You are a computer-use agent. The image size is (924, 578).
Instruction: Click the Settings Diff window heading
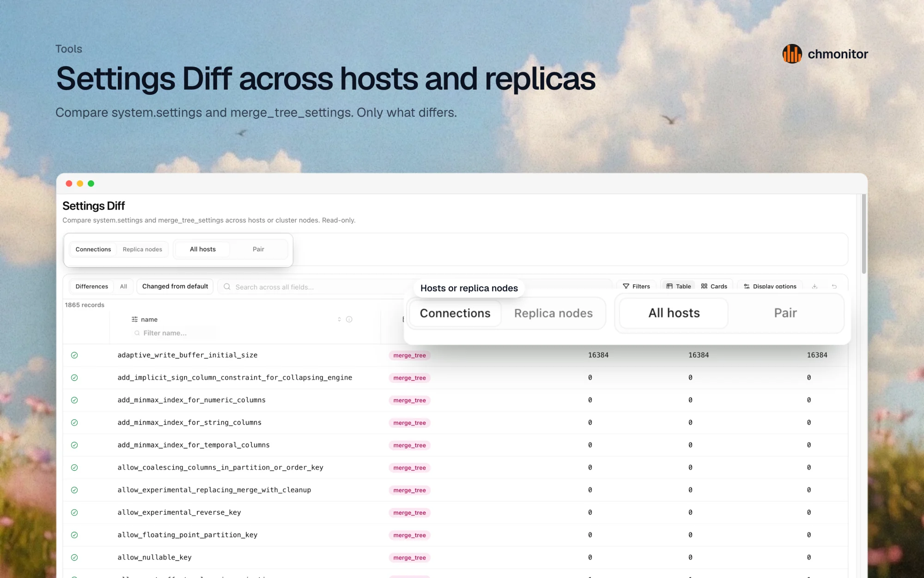coord(94,206)
